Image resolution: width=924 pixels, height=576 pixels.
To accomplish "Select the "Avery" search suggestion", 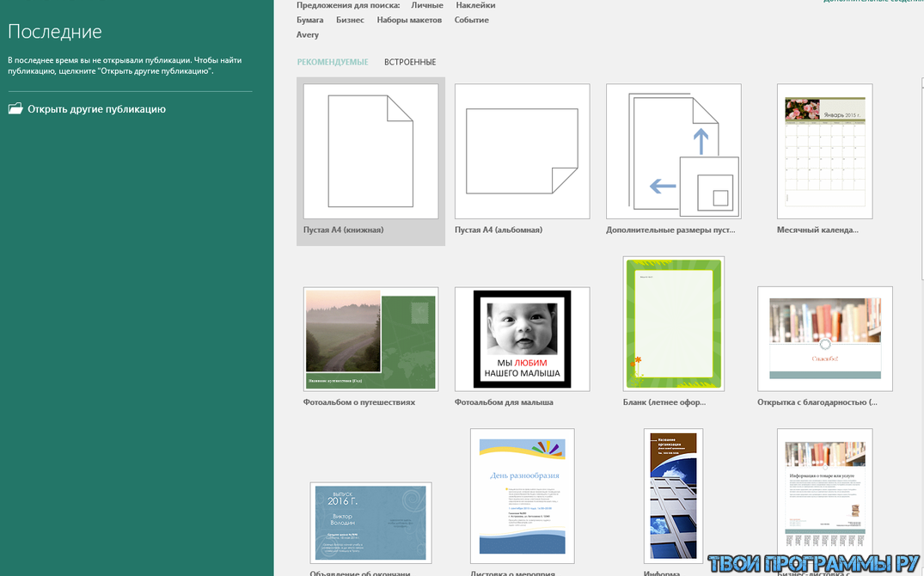I will point(309,34).
